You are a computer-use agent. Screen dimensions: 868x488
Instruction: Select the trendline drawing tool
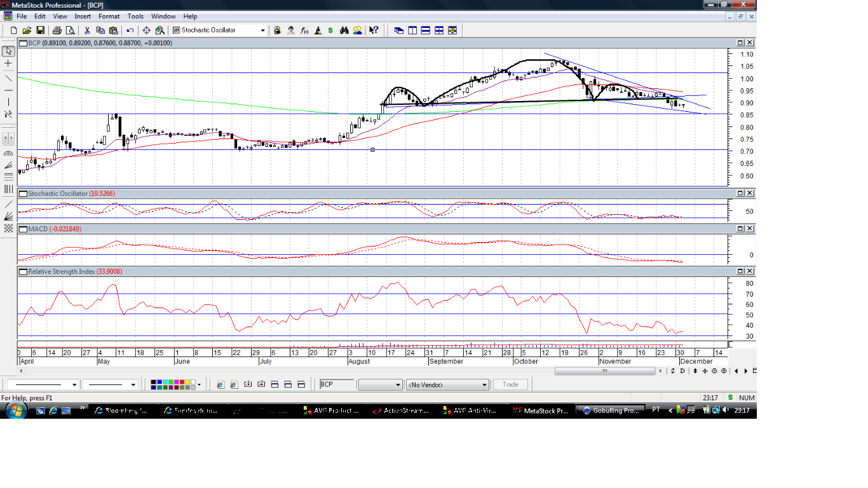coord(8,78)
